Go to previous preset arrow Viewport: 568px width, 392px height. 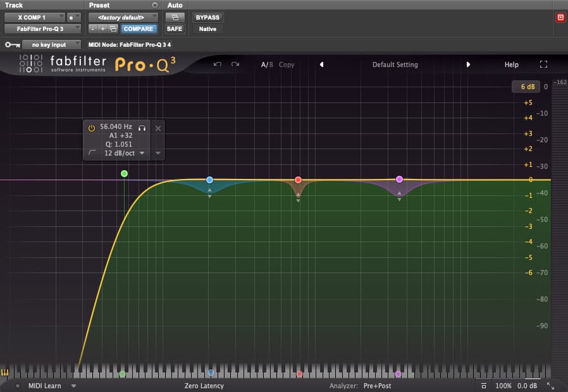point(321,64)
